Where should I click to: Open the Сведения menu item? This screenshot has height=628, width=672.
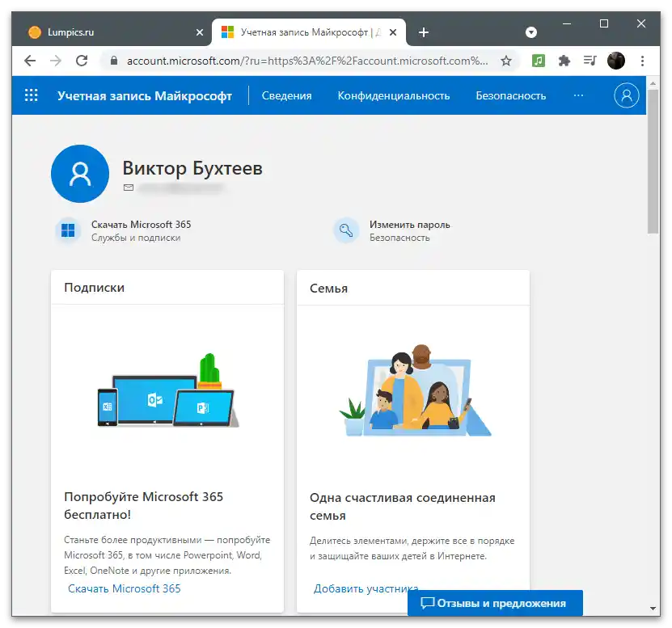tap(287, 95)
